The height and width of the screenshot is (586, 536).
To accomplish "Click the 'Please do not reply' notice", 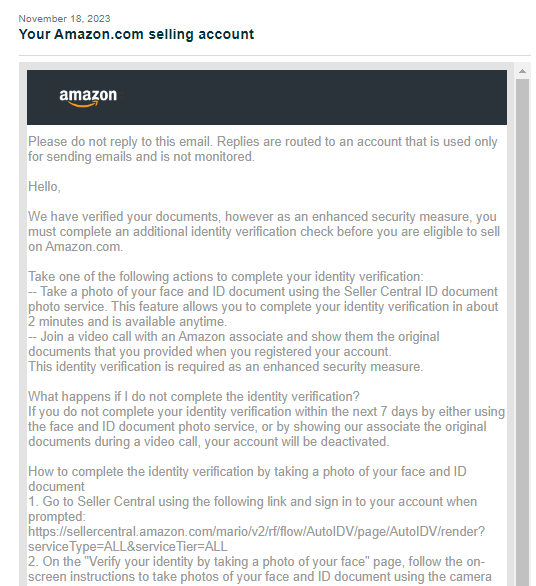I will [x=263, y=149].
